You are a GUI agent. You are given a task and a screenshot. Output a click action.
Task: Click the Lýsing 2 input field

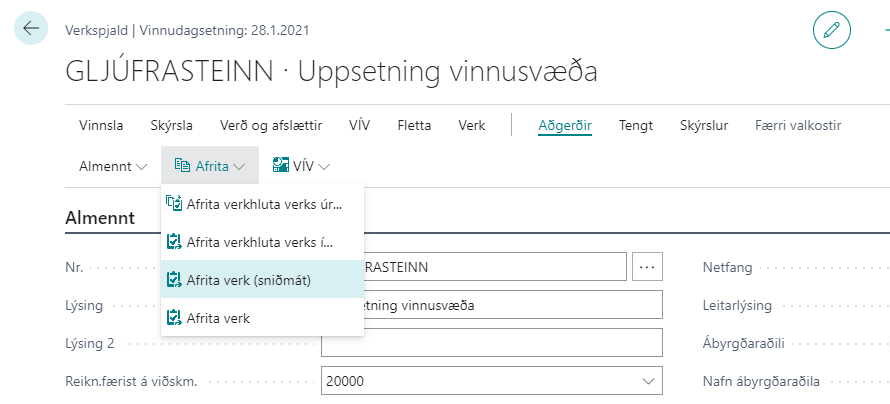[491, 343]
